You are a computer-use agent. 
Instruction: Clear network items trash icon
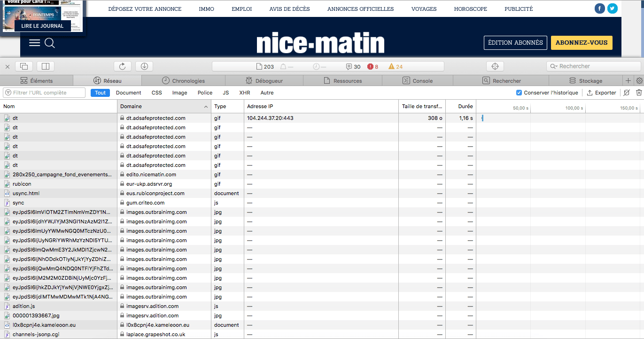pyautogui.click(x=639, y=93)
